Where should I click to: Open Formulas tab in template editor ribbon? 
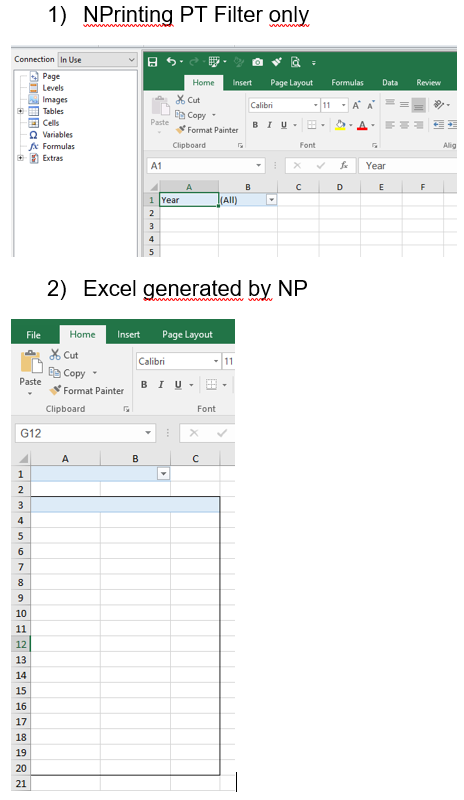tap(347, 83)
